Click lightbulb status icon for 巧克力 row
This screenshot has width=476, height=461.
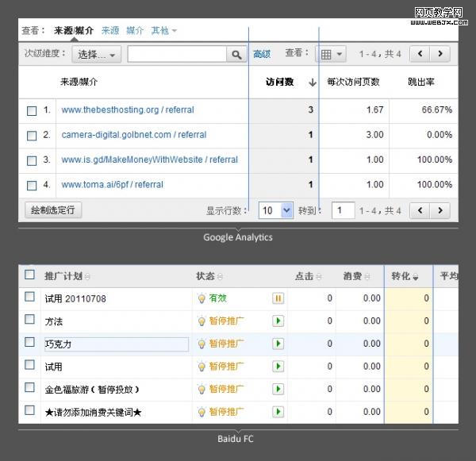[x=202, y=344]
